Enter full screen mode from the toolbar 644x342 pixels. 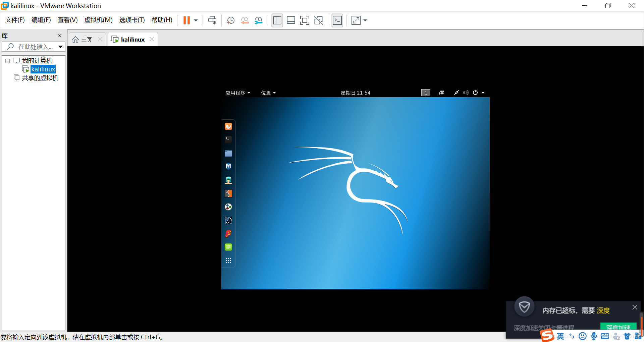[x=305, y=20]
